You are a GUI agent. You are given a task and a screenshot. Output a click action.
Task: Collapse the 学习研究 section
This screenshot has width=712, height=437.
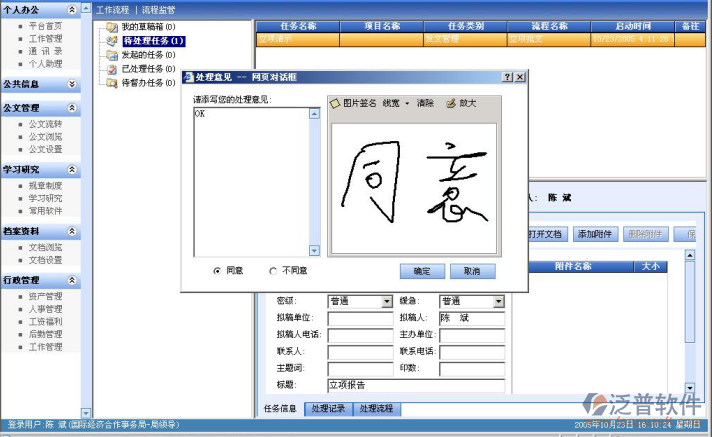tap(72, 169)
